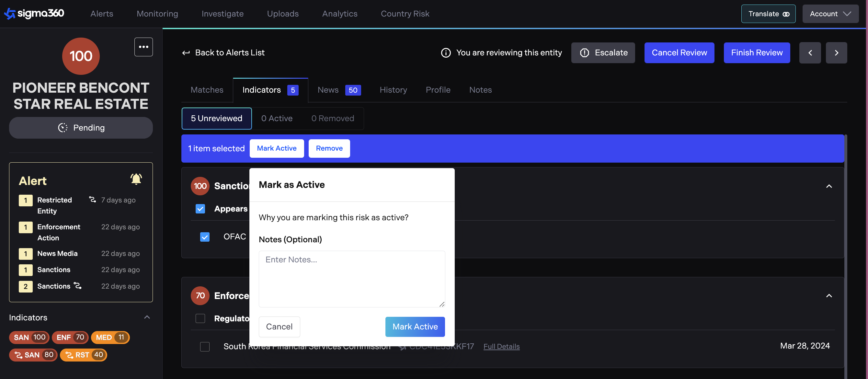The height and width of the screenshot is (379, 868).
Task: Uncheck the Appears row checkbox
Action: click(x=200, y=209)
